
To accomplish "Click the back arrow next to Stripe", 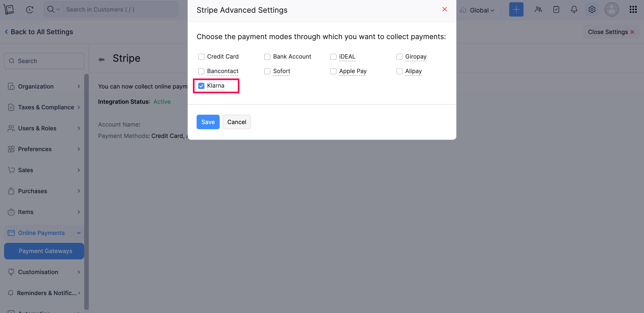I will (x=101, y=59).
